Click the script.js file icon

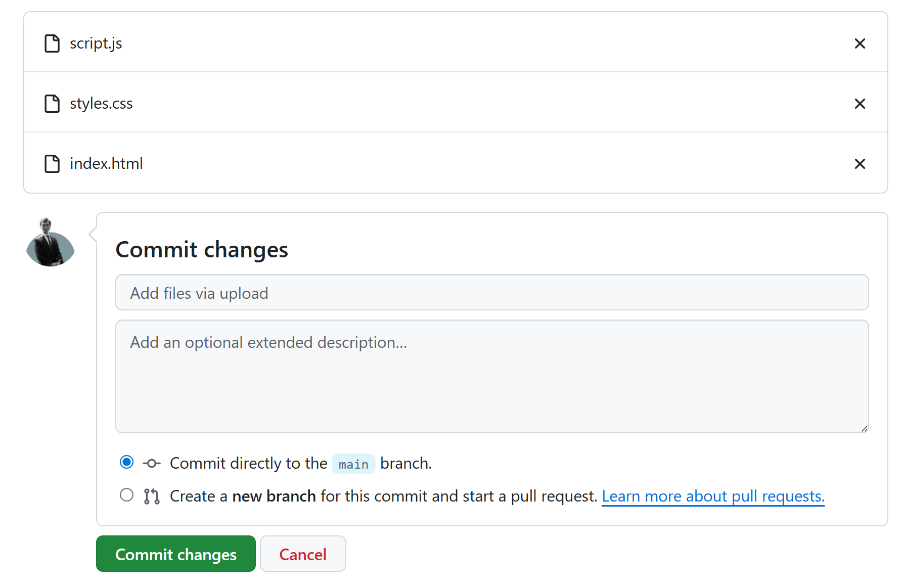click(x=52, y=43)
